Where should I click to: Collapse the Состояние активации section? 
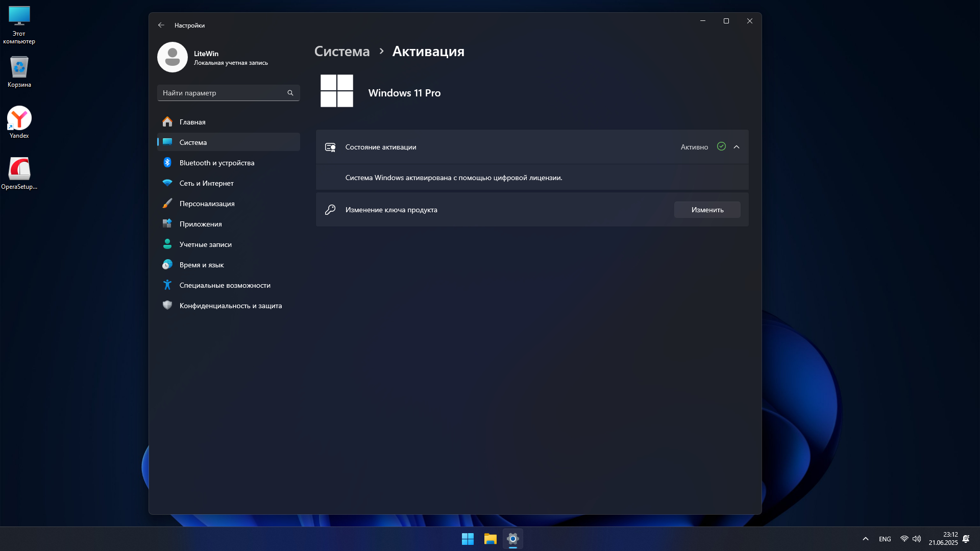[x=737, y=147]
